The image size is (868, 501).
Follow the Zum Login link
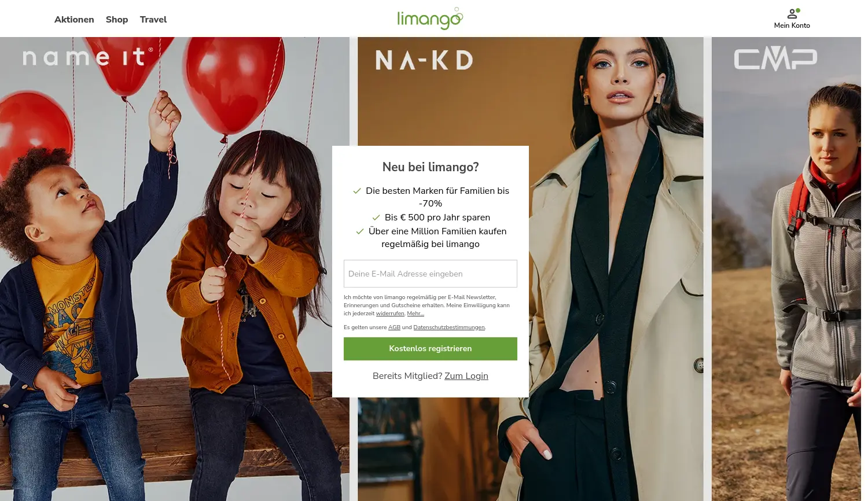tap(466, 376)
